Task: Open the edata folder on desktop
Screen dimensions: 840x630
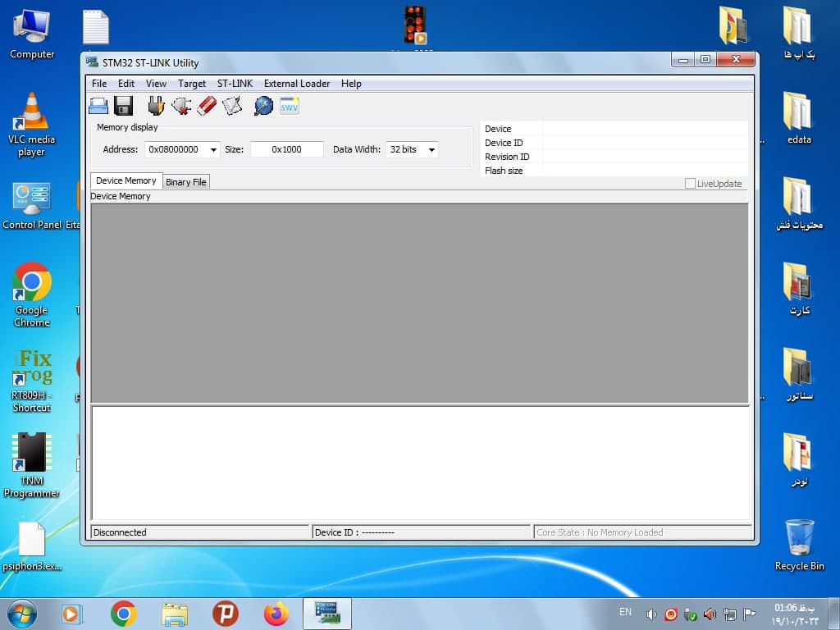Action: (799, 118)
